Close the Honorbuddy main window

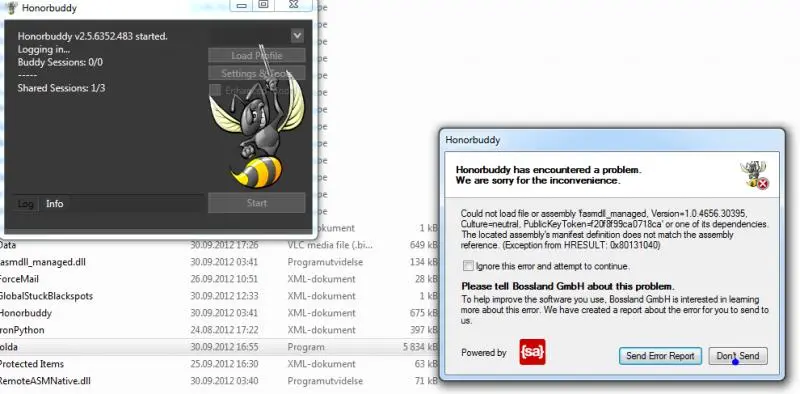pos(293,5)
